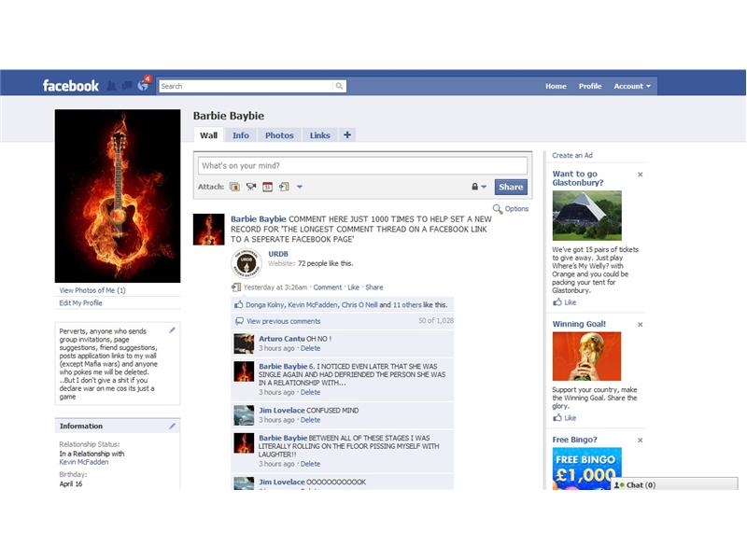747x560 pixels.
Task: Check notifications via the globe icon
Action: pos(142,86)
